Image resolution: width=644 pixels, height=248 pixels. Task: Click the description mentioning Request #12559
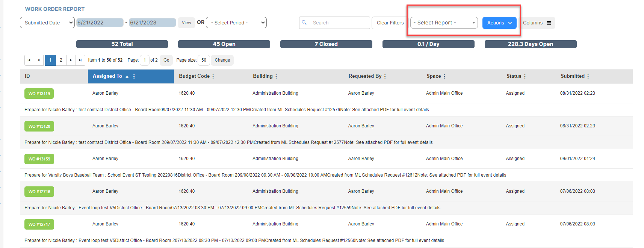(x=232, y=208)
